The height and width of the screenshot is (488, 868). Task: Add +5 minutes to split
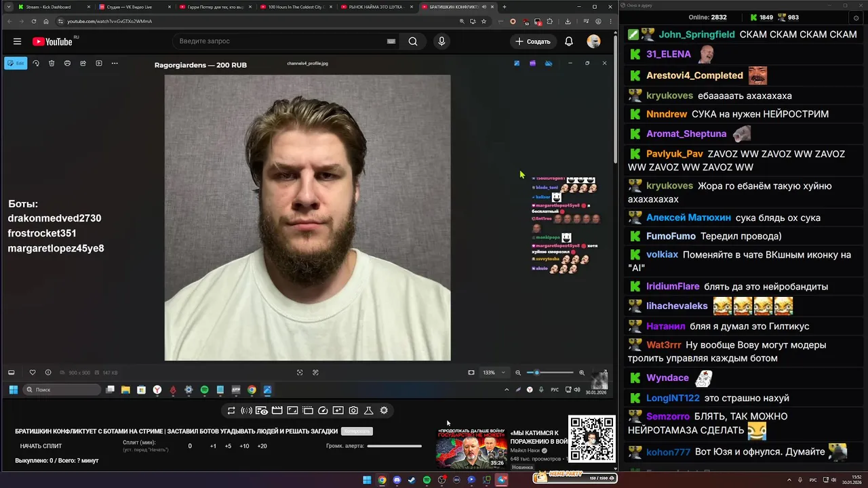pyautogui.click(x=228, y=446)
